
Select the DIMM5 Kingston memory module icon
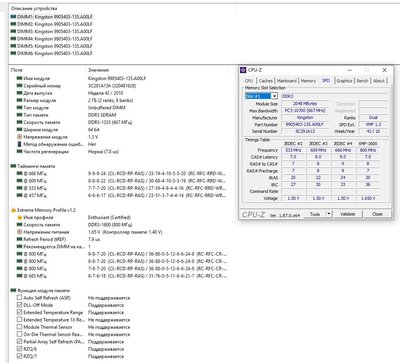pos(13,46)
